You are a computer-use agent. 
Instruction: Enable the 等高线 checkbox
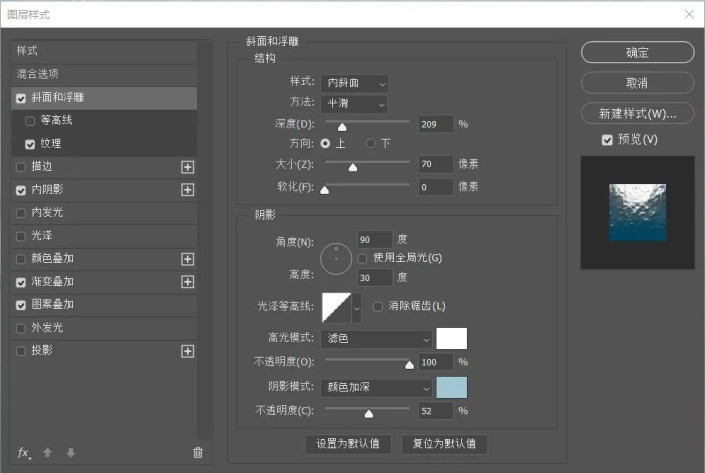[x=30, y=121]
